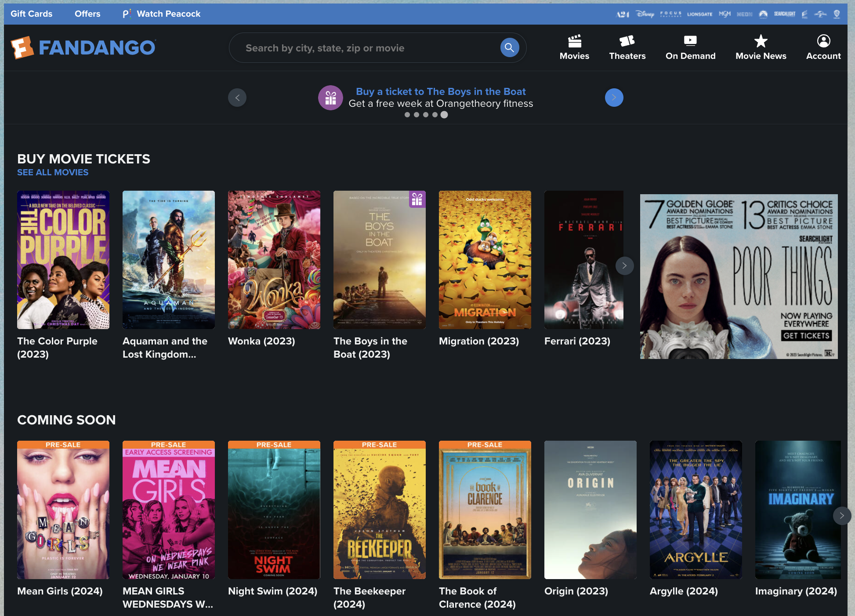This screenshot has width=855, height=616.
Task: Open the Boys in the Boat ticket offer link
Action: 441,91
